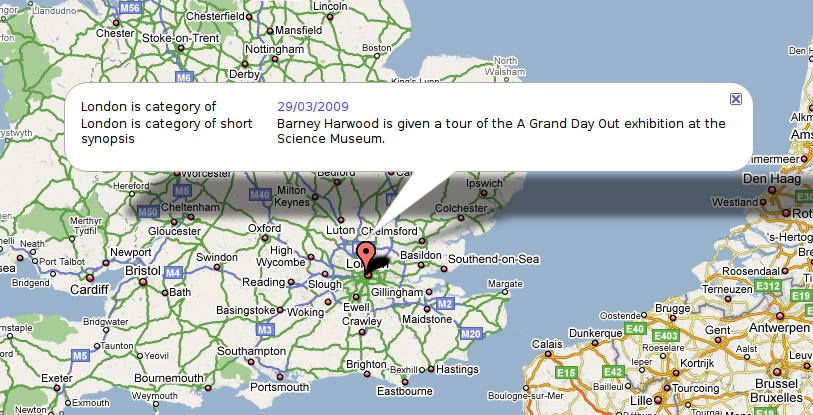
Task: Click the Antwerpen map label
Action: point(779,328)
